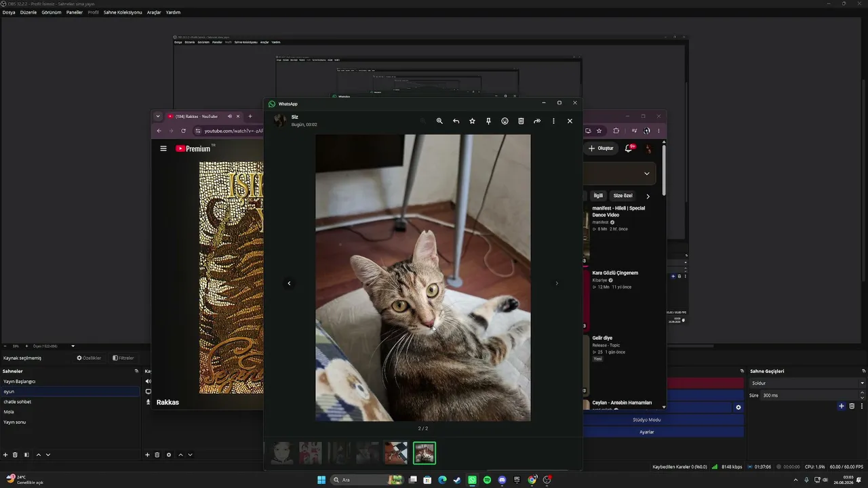The height and width of the screenshot is (488, 868).
Task: Move the source down in the list
Action: click(x=190, y=455)
